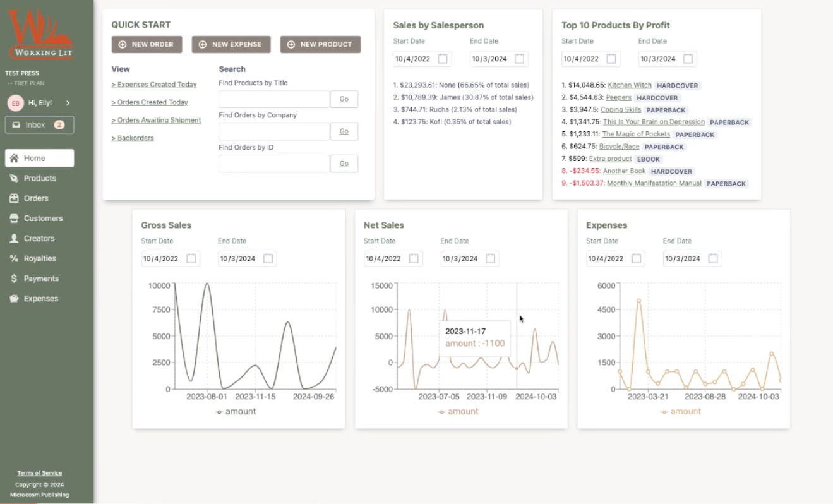Click the Products tag icon in sidebar
This screenshot has width=833, height=504.
tap(14, 179)
